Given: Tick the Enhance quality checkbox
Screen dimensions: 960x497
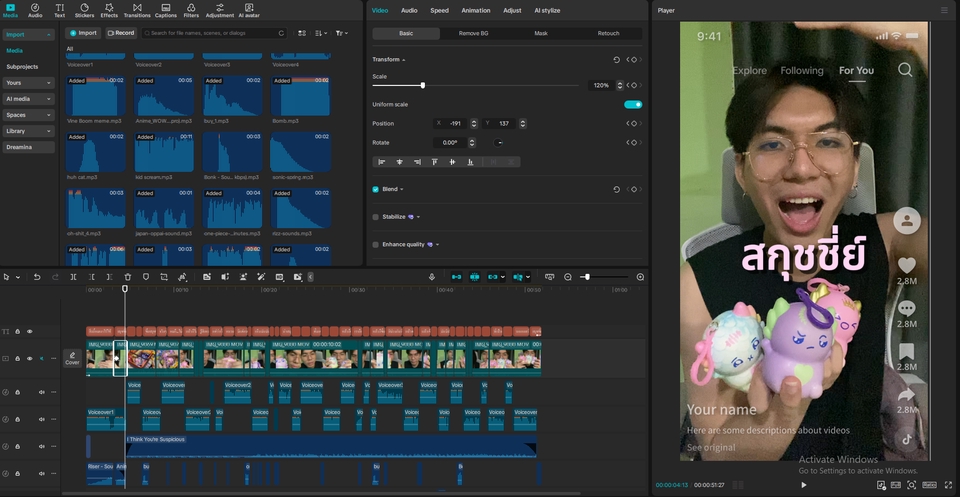Looking at the screenshot, I should point(376,244).
